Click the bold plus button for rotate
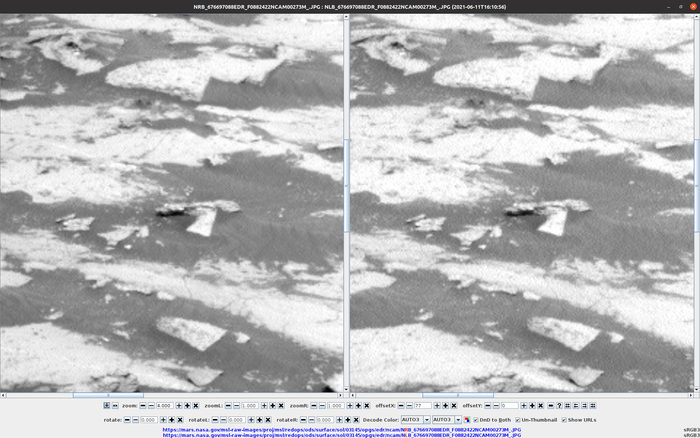The height and width of the screenshot is (438, 700). (172, 420)
